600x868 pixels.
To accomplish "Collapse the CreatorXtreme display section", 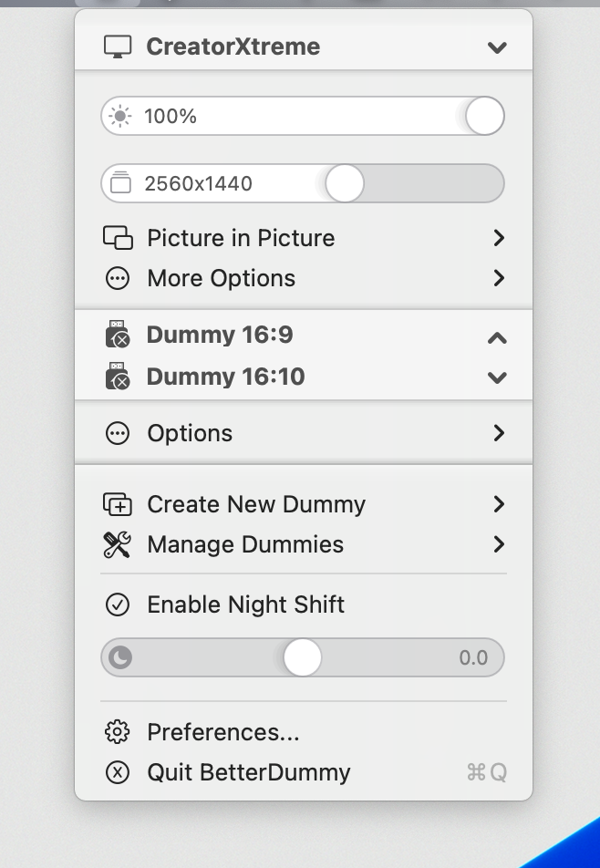I will (497, 46).
